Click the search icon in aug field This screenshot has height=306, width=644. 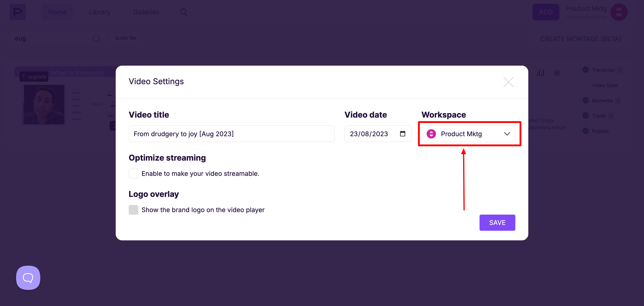pyautogui.click(x=96, y=38)
